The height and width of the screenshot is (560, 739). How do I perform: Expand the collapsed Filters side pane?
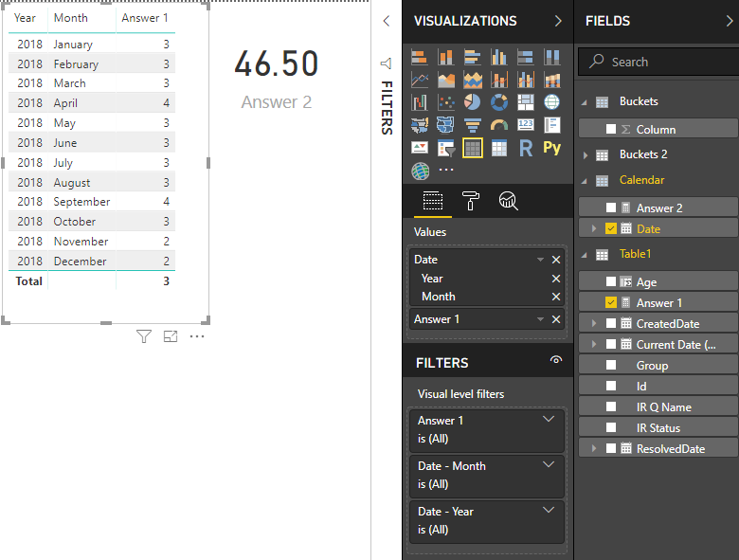point(387,21)
